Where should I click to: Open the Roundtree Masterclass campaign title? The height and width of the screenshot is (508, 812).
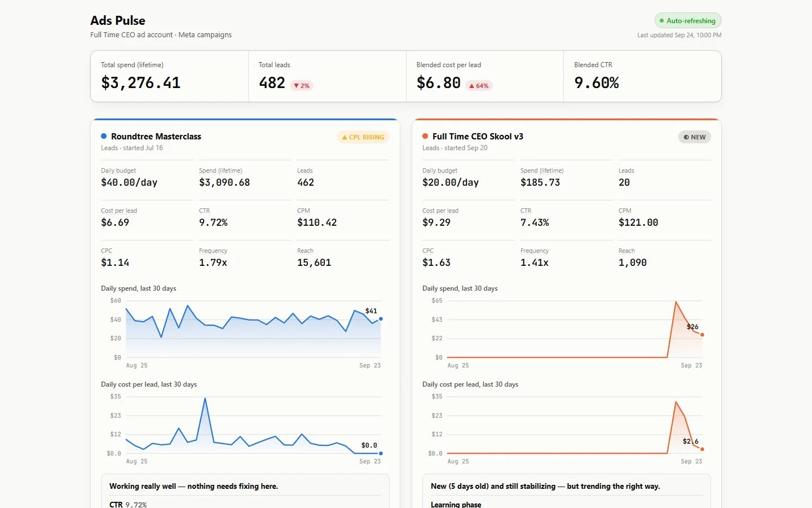(156, 137)
